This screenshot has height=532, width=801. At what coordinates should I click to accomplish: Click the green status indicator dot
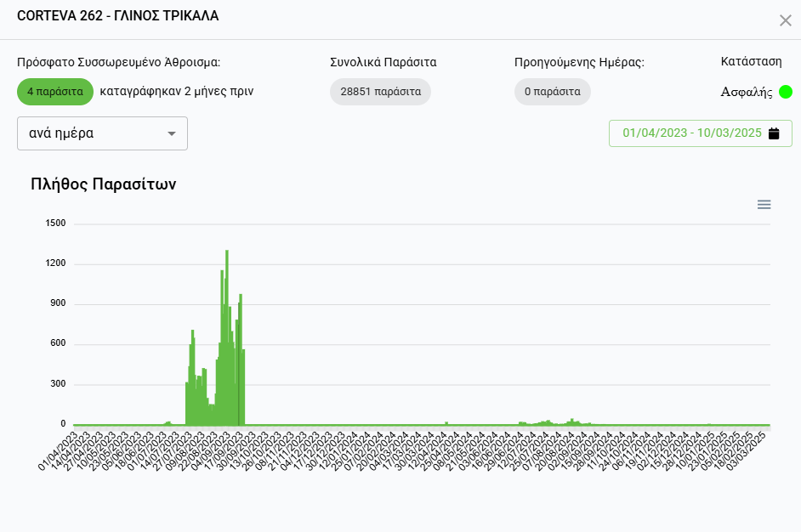pos(785,92)
